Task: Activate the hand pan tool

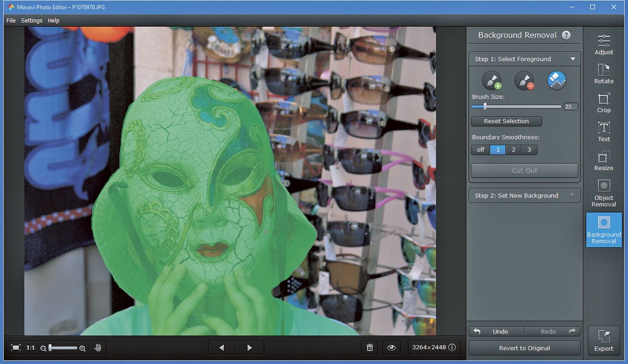Action: pos(98,348)
